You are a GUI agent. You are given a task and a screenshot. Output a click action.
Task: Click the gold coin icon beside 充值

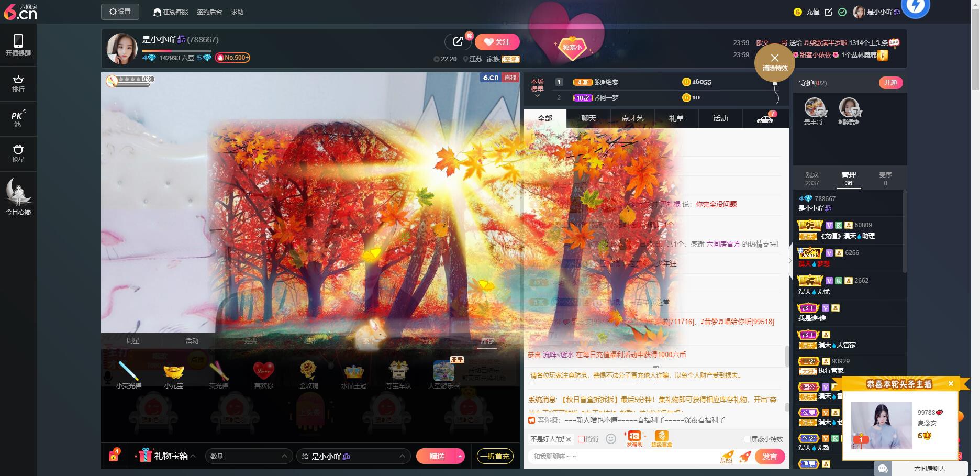pyautogui.click(x=798, y=12)
